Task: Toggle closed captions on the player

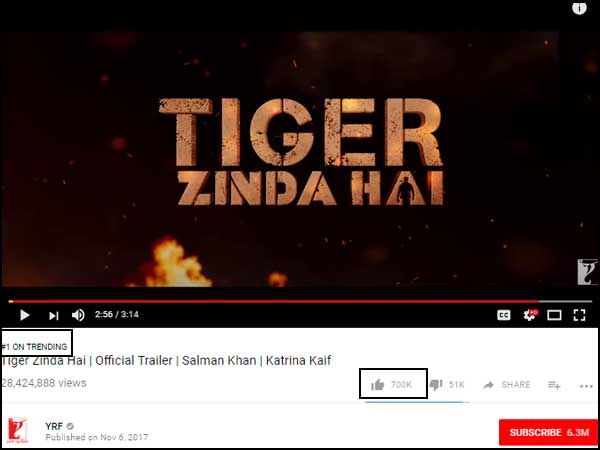Action: click(x=504, y=315)
